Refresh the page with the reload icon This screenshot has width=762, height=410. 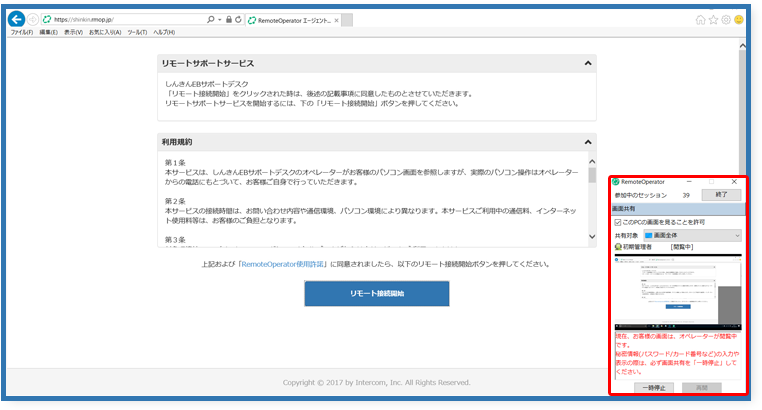tap(238, 19)
